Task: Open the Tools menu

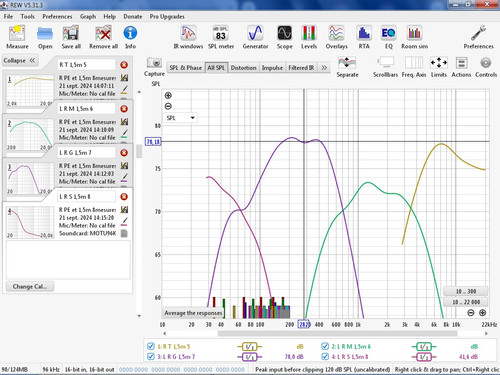Action: 27,16
